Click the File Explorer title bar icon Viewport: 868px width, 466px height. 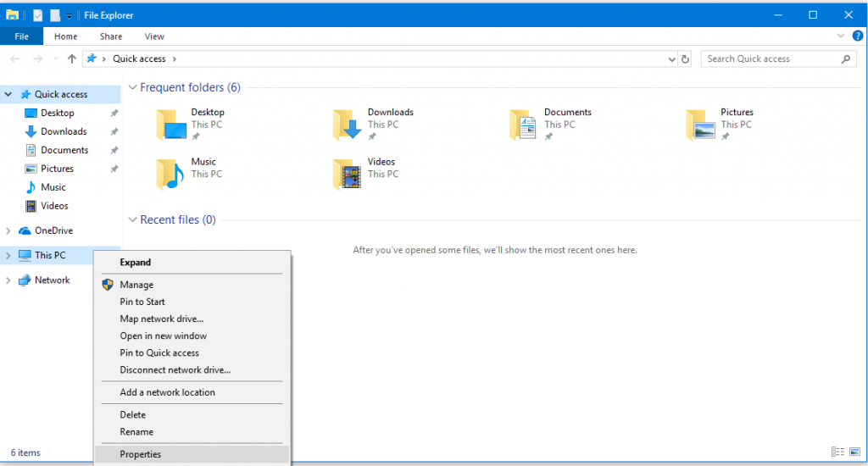(12, 15)
